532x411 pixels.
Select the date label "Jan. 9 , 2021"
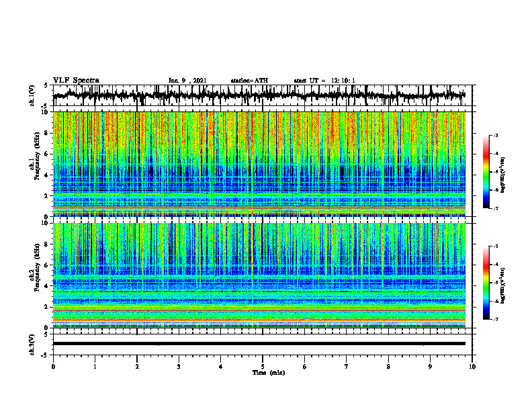pyautogui.click(x=187, y=81)
